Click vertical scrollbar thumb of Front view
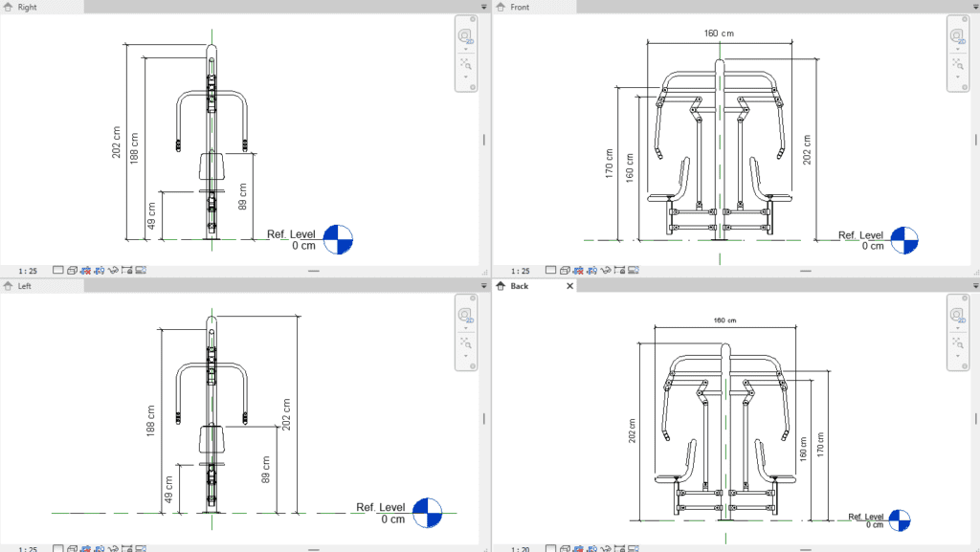 (x=975, y=140)
